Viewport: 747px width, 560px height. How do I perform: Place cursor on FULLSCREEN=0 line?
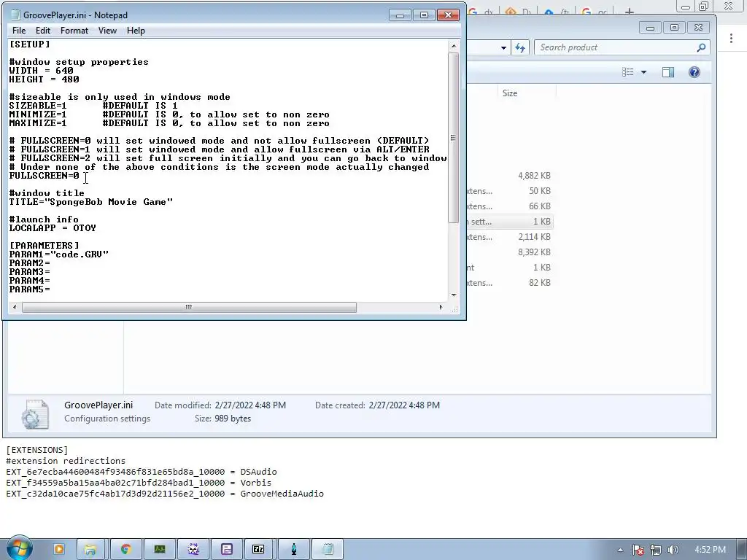[44, 176]
